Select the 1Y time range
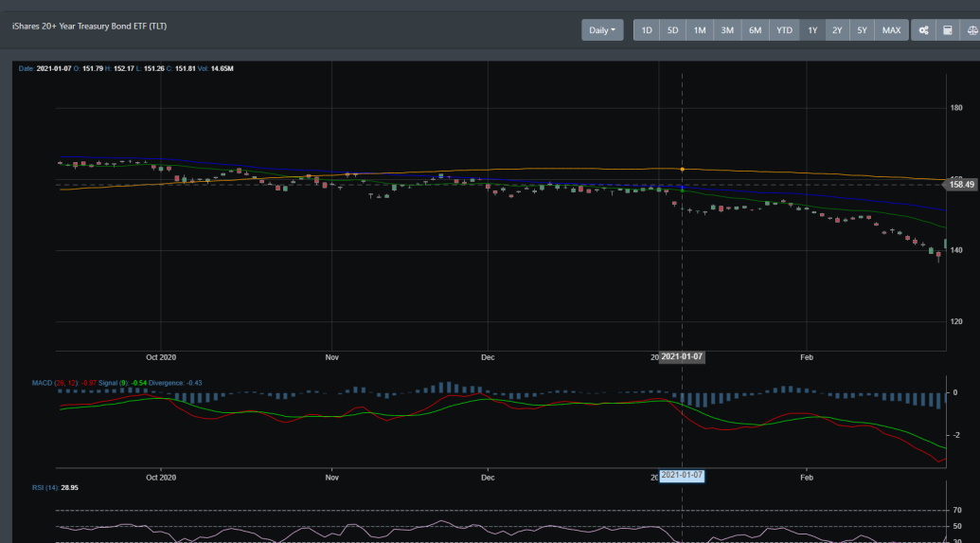This screenshot has height=543, width=980. coord(812,30)
